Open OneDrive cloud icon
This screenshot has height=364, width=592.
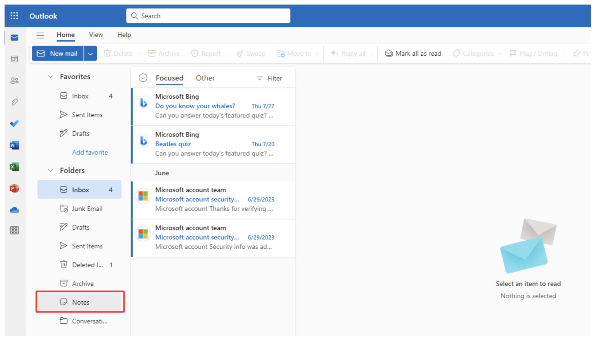pyautogui.click(x=15, y=210)
